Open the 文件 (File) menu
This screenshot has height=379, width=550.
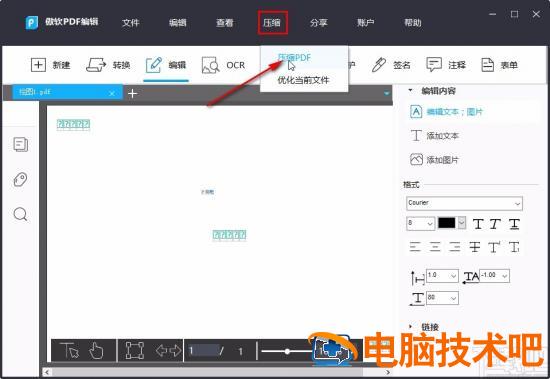130,23
